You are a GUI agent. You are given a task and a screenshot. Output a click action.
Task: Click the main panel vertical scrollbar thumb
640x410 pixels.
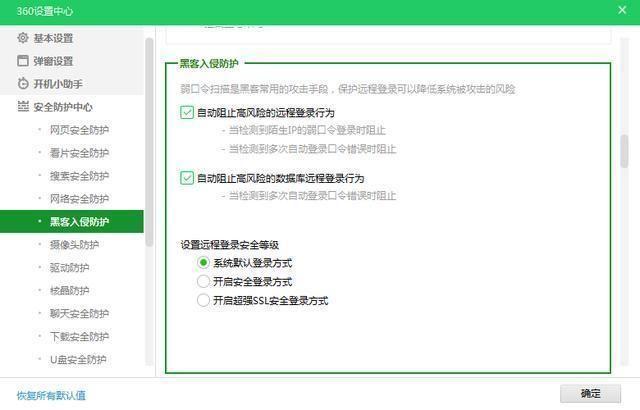coord(624,151)
